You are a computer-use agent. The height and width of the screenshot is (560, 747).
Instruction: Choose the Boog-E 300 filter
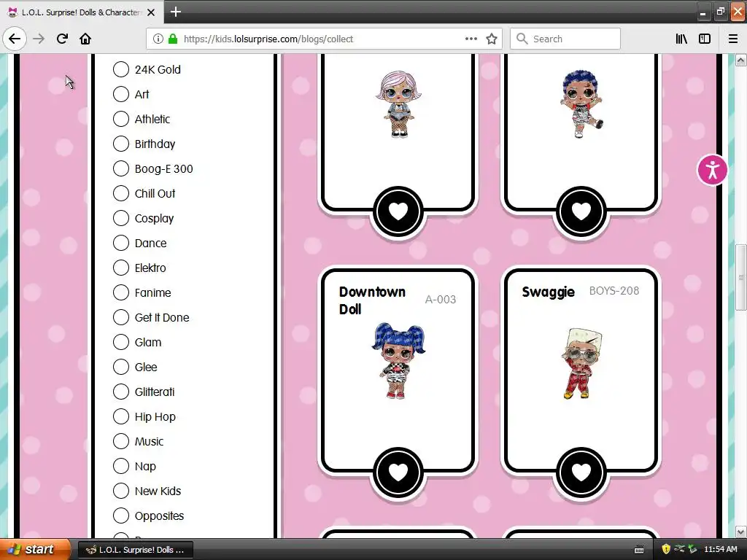[x=153, y=168]
